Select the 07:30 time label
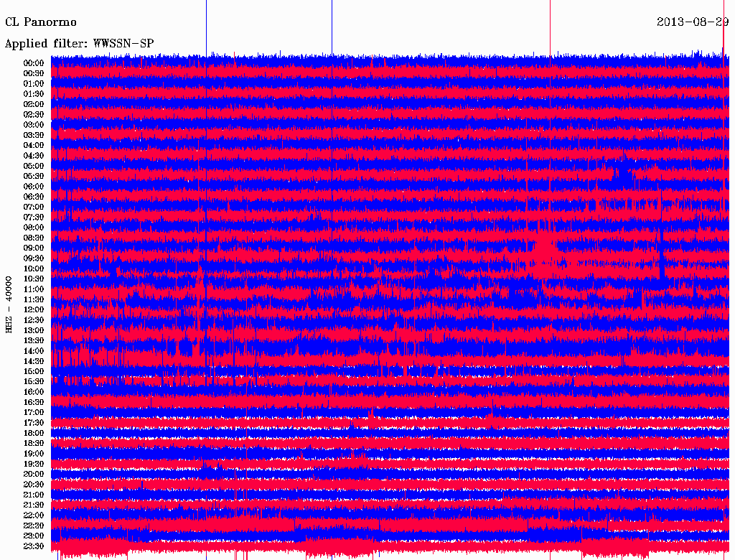This screenshot has width=735, height=560. (34, 217)
